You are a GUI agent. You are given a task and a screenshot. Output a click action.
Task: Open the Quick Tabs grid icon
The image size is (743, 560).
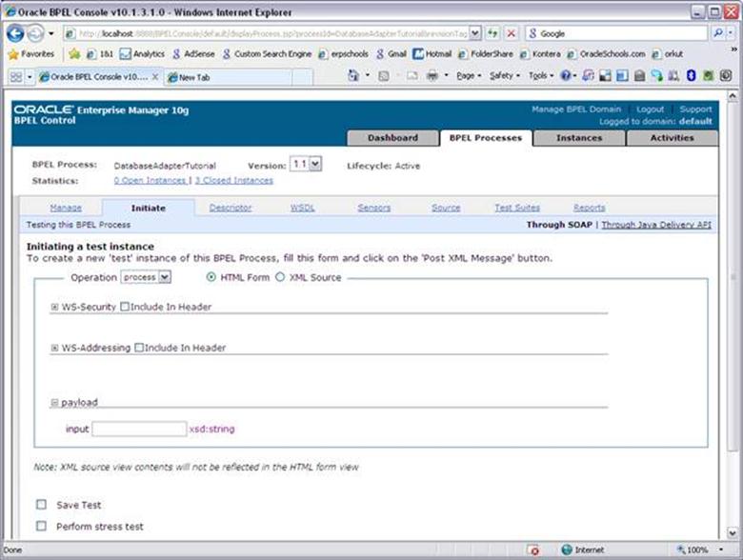(x=16, y=77)
